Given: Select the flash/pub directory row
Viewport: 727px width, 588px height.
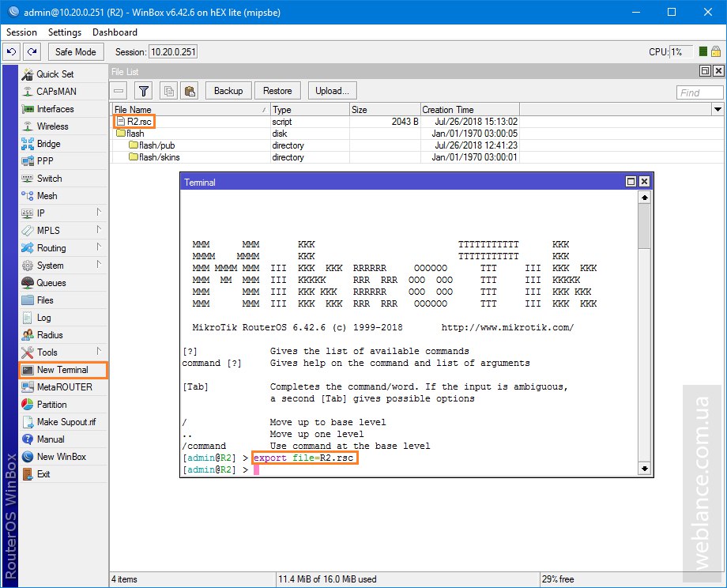Looking at the screenshot, I should coord(315,145).
